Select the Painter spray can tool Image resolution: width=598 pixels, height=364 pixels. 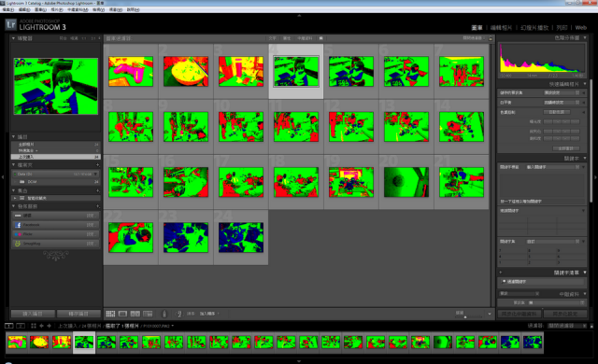point(164,314)
